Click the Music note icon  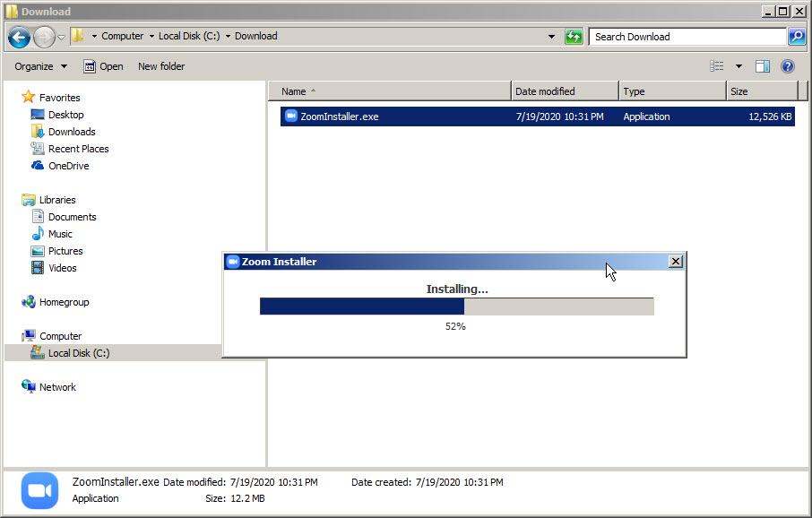[x=38, y=234]
